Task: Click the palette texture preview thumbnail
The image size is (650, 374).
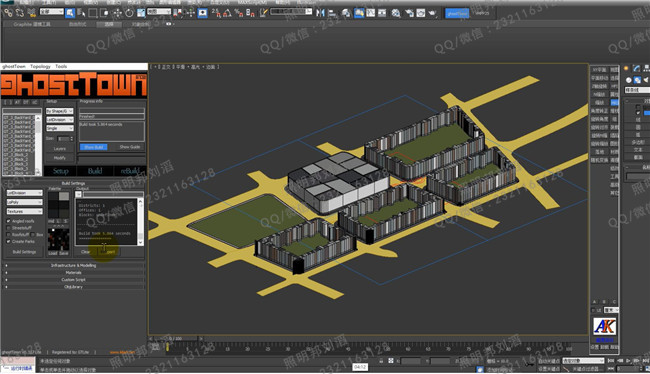Action: coord(58,239)
